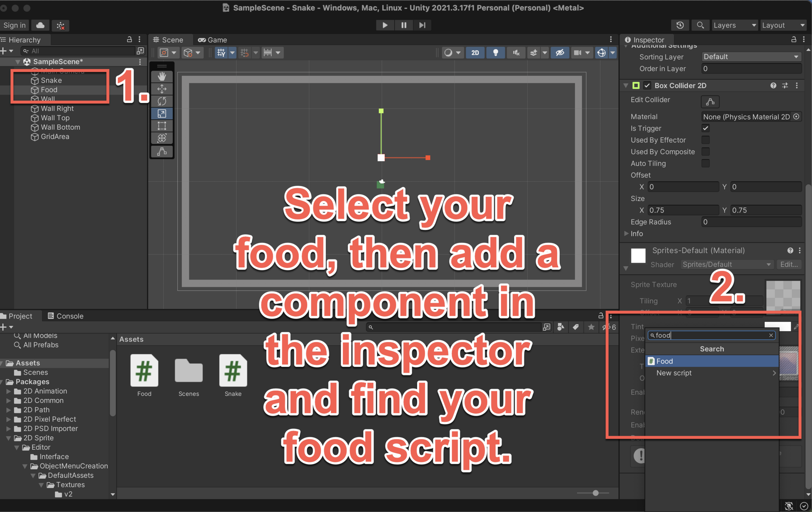Select the Hand tool in scene toolbar
The image size is (812, 512).
[162, 76]
